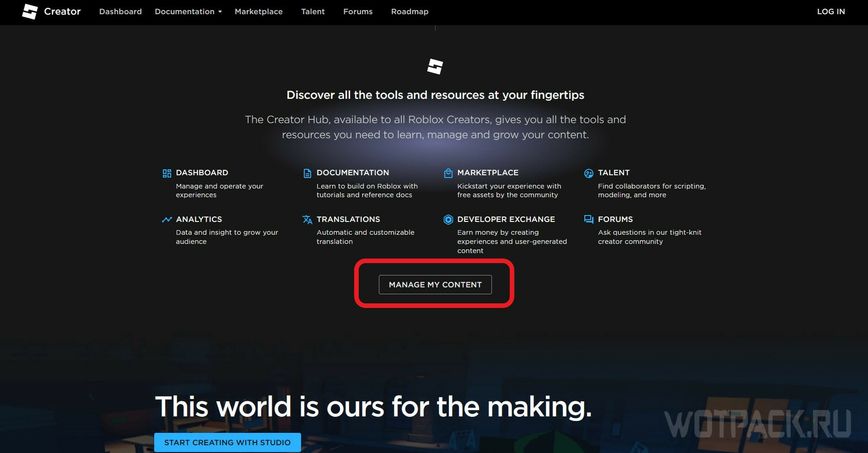
Task: Open the DASHBOARD heading link
Action: pyautogui.click(x=202, y=173)
